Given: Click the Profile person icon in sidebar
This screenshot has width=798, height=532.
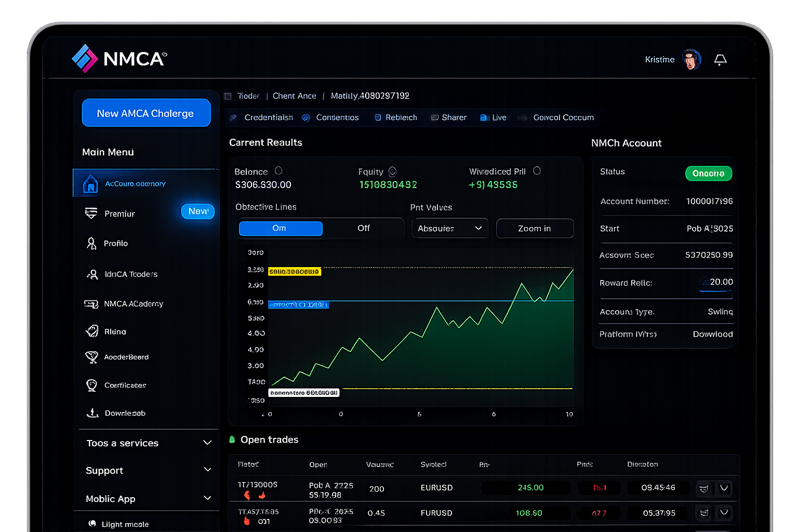Looking at the screenshot, I should (x=91, y=243).
